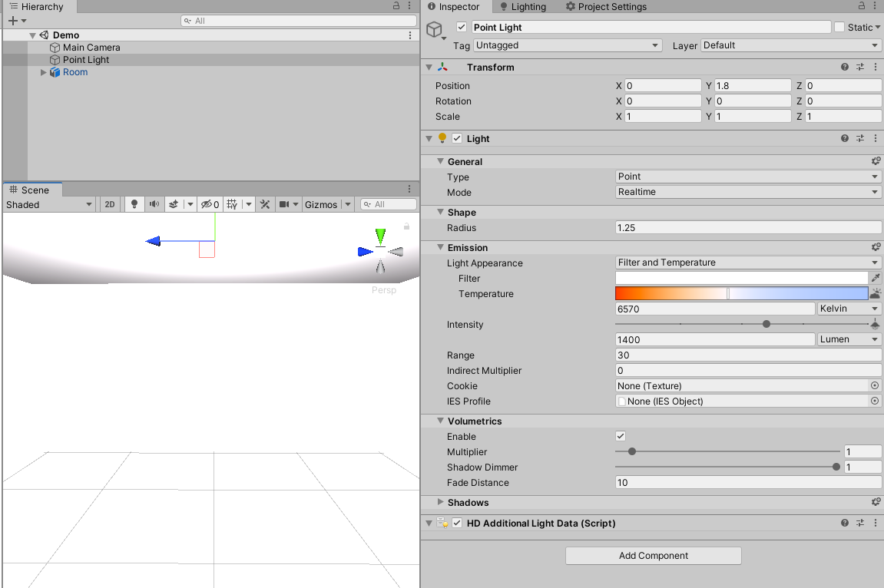Expand the Shadows section

(440, 502)
